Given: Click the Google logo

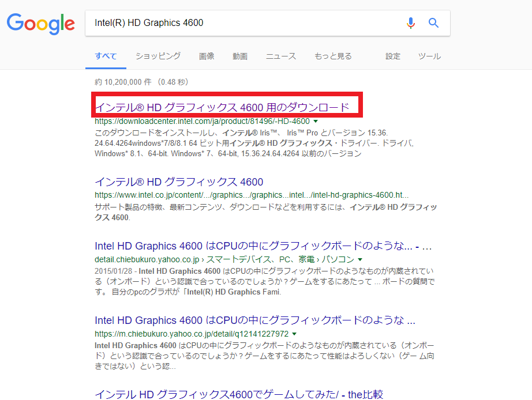Looking at the screenshot, I should pos(41,24).
